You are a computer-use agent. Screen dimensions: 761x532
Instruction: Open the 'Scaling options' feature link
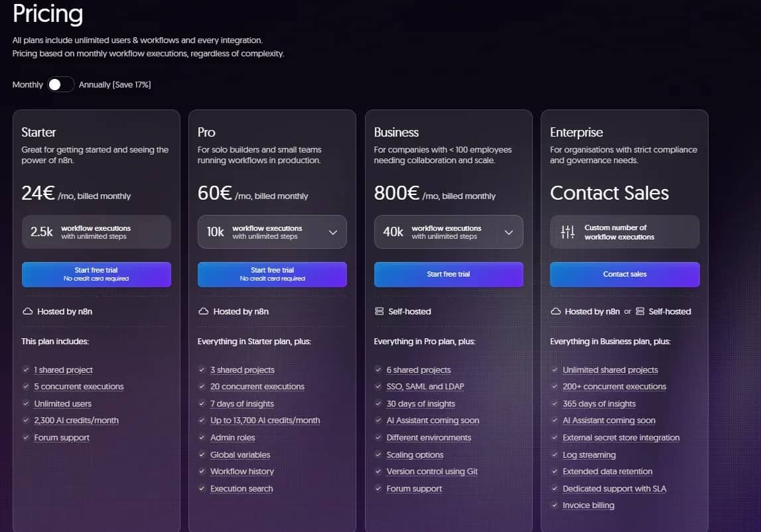point(415,455)
